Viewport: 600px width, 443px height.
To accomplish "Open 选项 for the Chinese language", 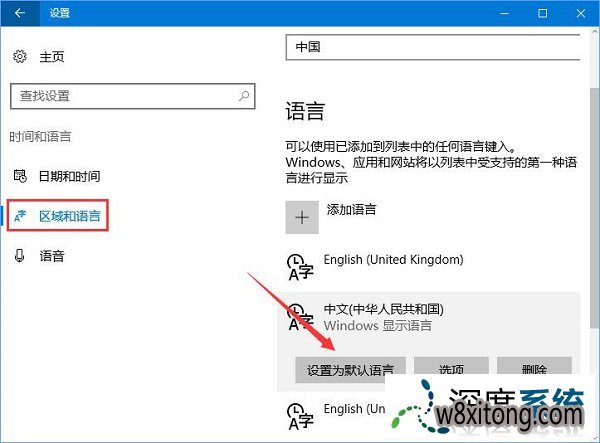I will 451,369.
